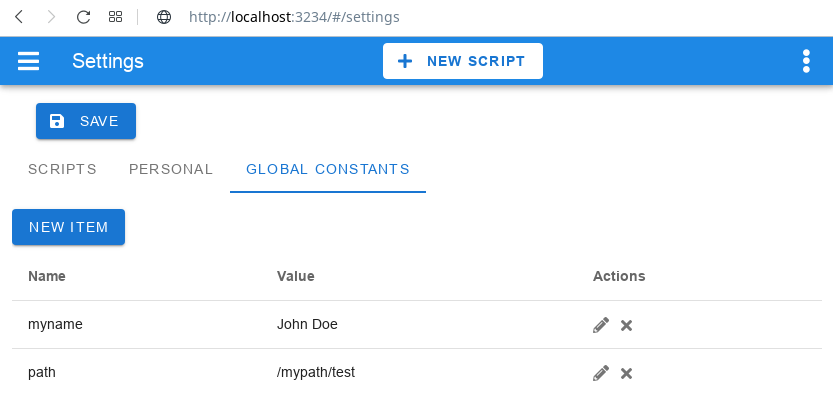Click the globe site info icon
833x420 pixels.
coord(164,17)
